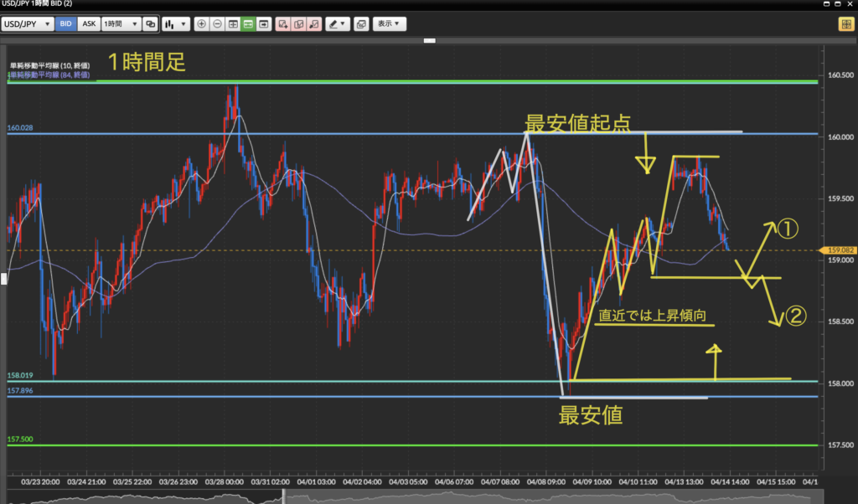Click the bottom navigator overview strip
Viewport: 858px width, 504px height.
click(x=419, y=497)
